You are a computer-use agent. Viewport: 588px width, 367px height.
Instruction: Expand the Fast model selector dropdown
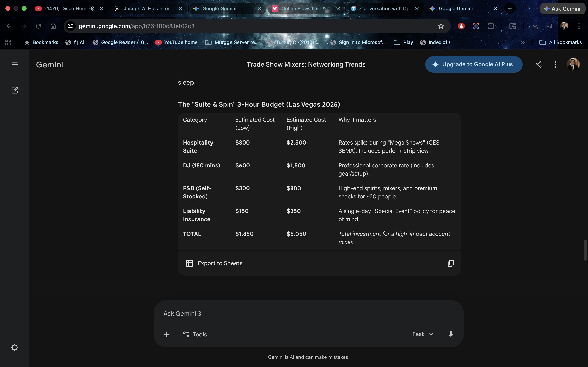tap(423, 334)
